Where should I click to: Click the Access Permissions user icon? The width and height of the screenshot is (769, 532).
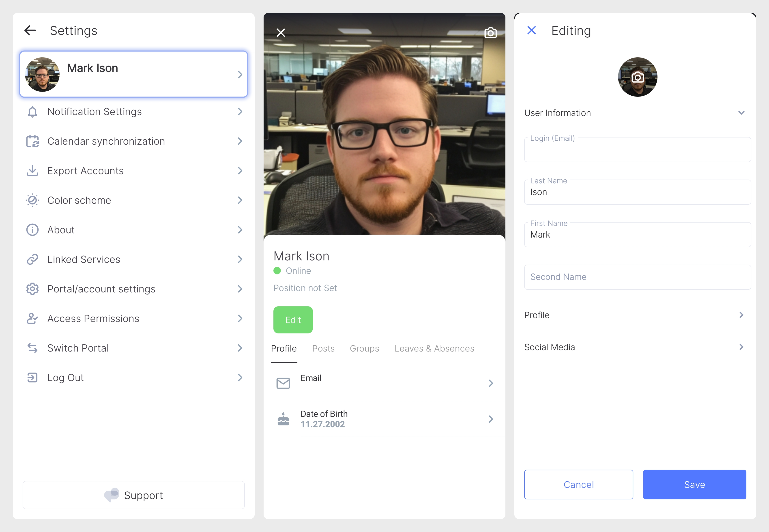32,319
